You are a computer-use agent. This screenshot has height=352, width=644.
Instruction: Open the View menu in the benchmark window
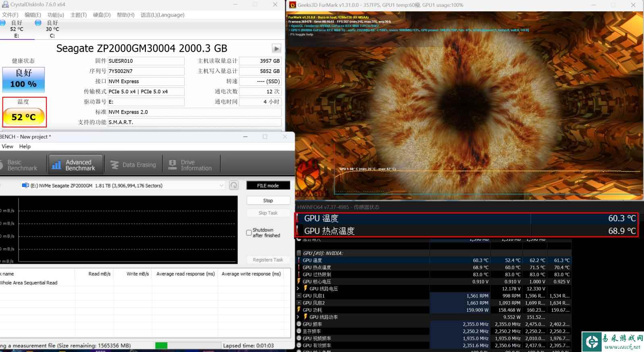(7, 146)
